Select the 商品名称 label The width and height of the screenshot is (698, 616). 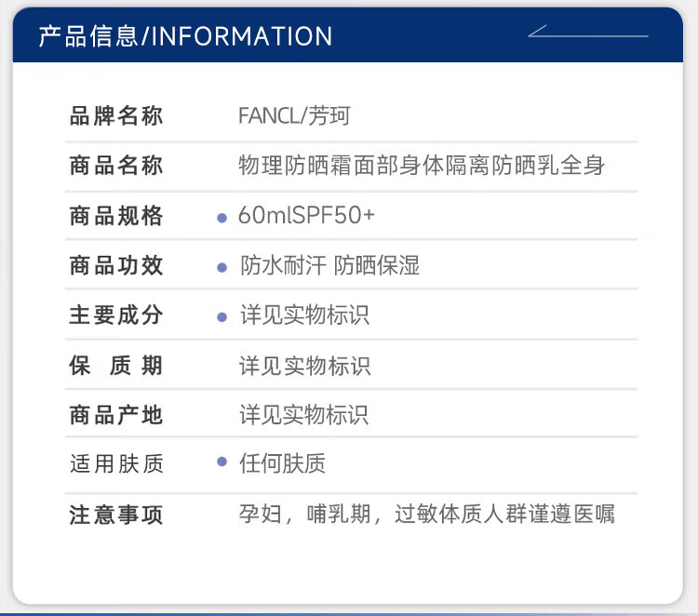tap(116, 167)
